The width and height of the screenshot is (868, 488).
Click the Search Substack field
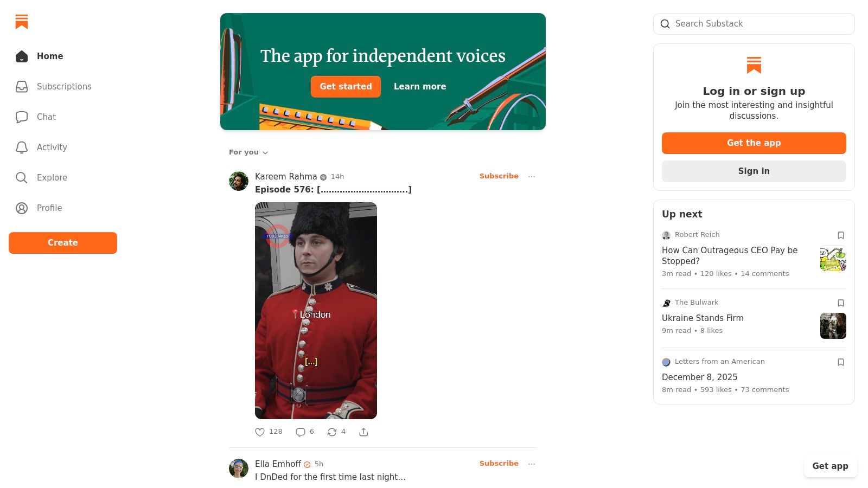pyautogui.click(x=759, y=24)
